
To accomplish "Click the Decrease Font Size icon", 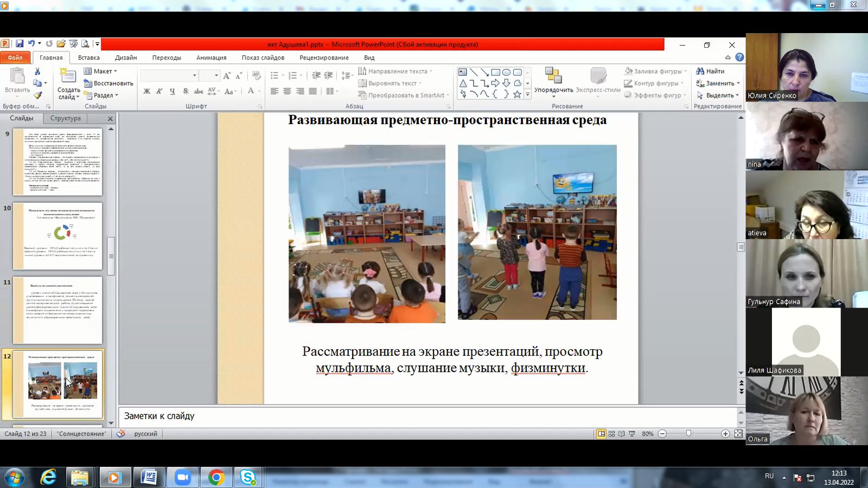I will (239, 75).
